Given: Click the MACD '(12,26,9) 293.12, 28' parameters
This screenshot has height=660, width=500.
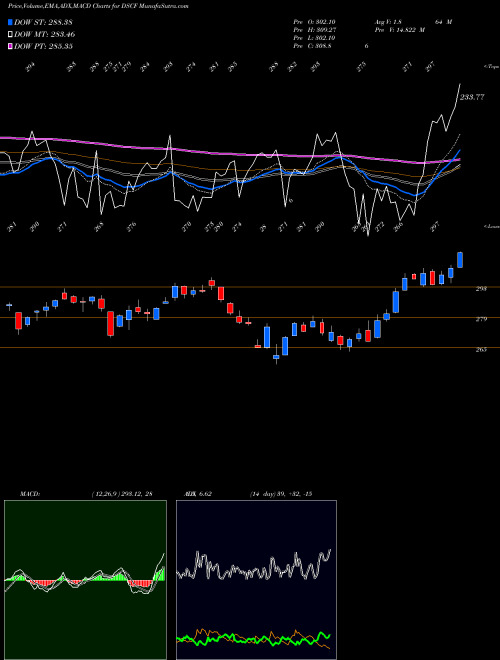Looking at the screenshot, I should (x=122, y=494).
